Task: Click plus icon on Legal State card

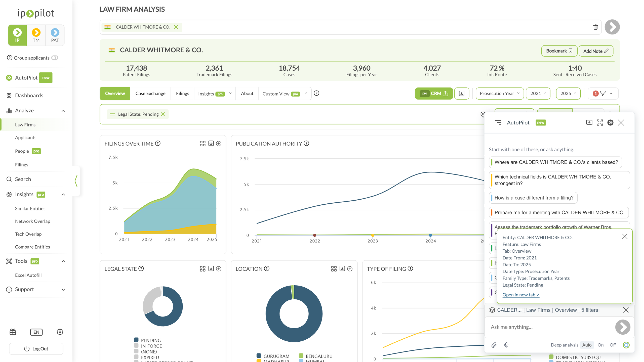Action: [x=219, y=269]
